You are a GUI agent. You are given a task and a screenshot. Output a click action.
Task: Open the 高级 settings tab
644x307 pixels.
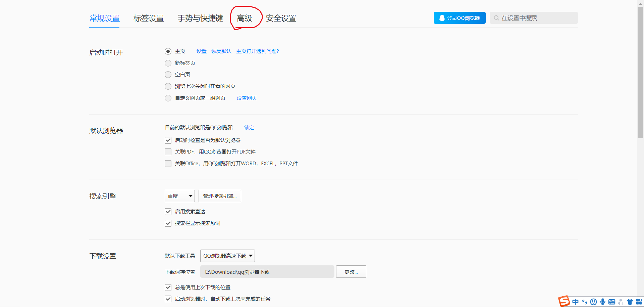[245, 18]
